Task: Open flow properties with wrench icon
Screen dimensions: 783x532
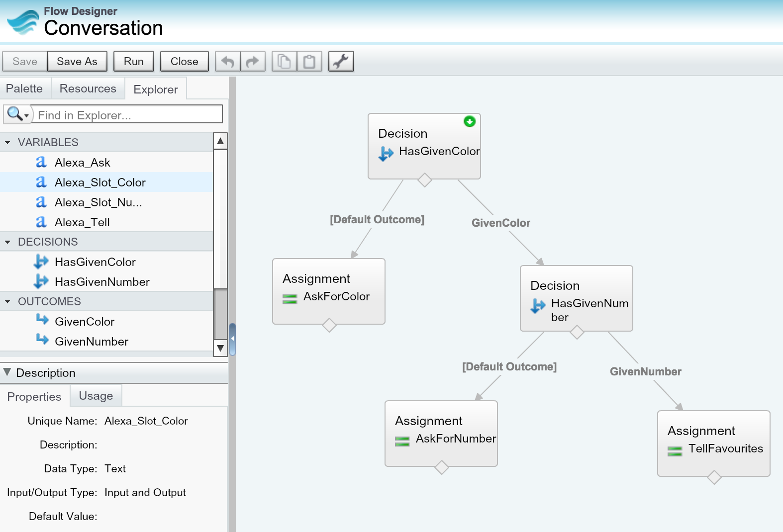Action: tap(341, 61)
